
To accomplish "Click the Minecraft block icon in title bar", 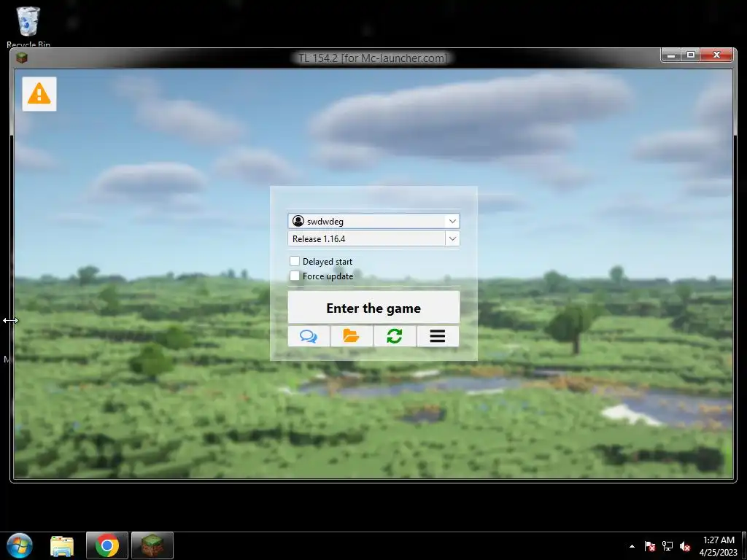I will [x=21, y=58].
